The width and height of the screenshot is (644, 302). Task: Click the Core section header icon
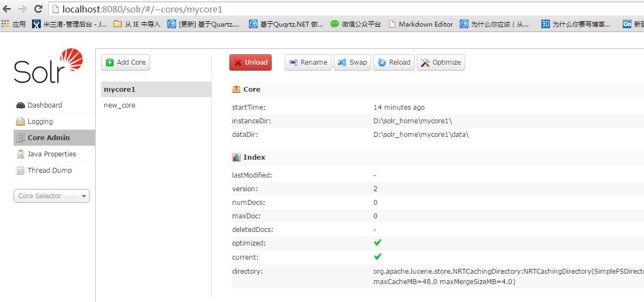point(236,89)
